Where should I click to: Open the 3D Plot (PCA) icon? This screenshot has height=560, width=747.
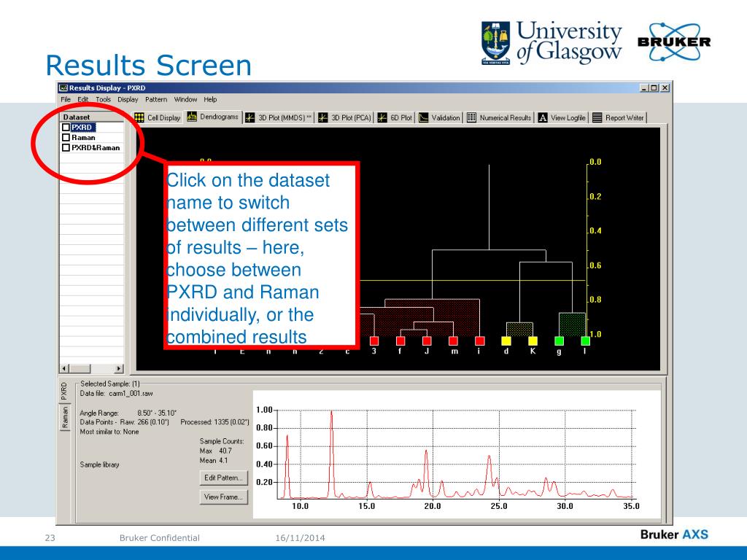(323, 117)
